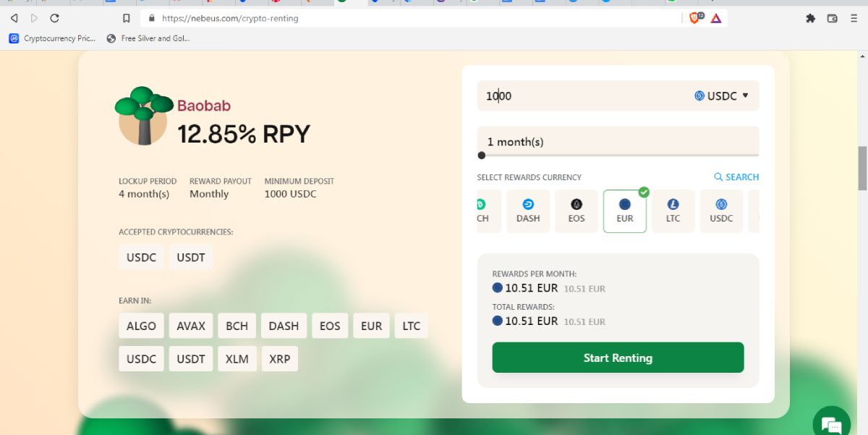Open the Free Silver and Gol... bookmark
Image resolution: width=868 pixels, height=435 pixels.
pos(148,38)
